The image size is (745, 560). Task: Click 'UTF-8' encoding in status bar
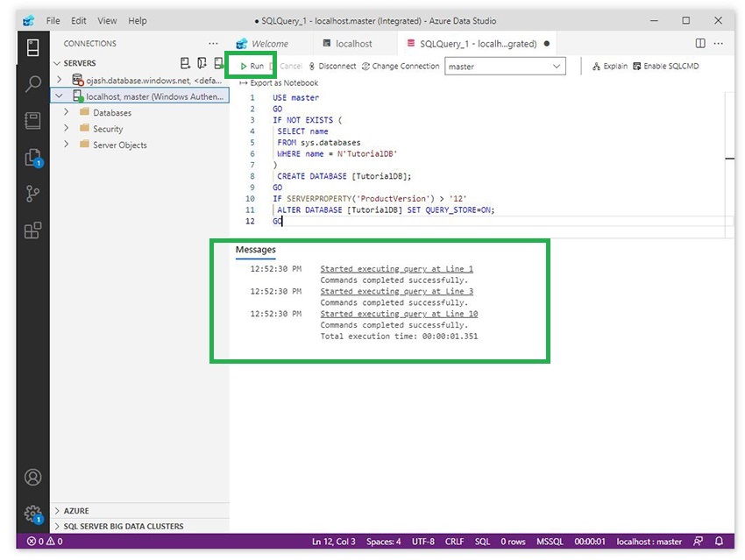422,541
